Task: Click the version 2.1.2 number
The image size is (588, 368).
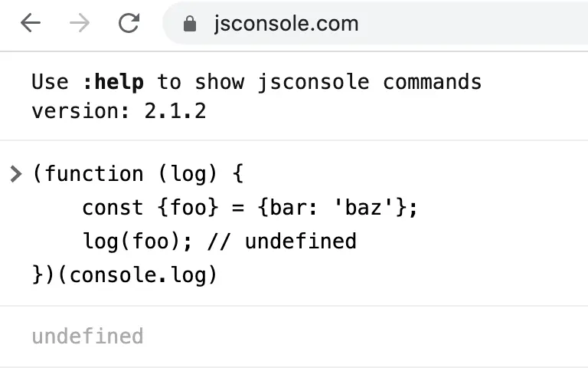Action: point(175,111)
